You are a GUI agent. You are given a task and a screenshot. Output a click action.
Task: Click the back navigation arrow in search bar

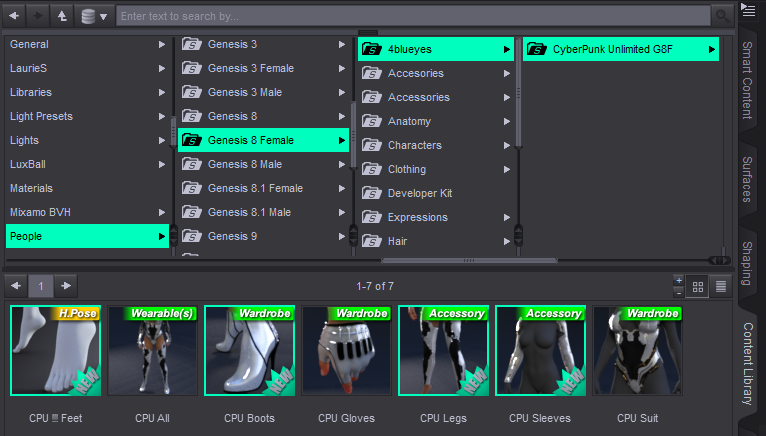(14, 16)
